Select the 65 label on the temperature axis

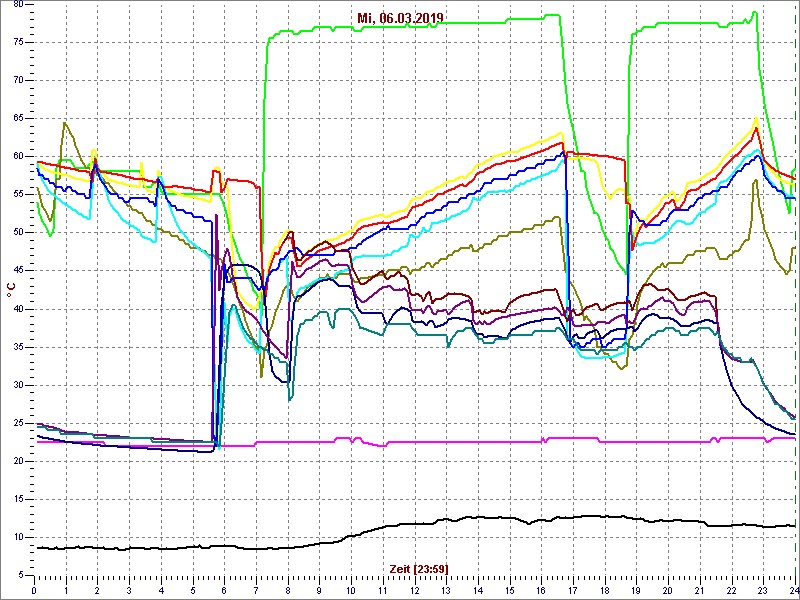[x=17, y=119]
